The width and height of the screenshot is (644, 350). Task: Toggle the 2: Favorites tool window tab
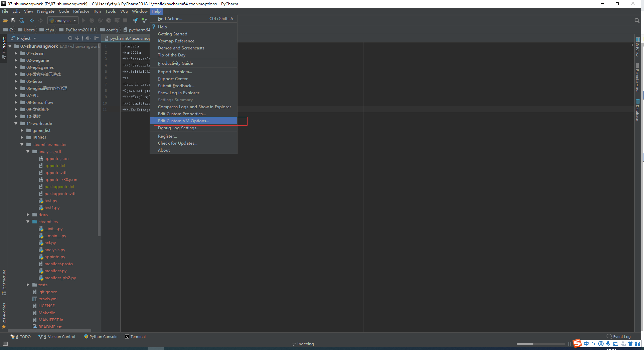4,316
